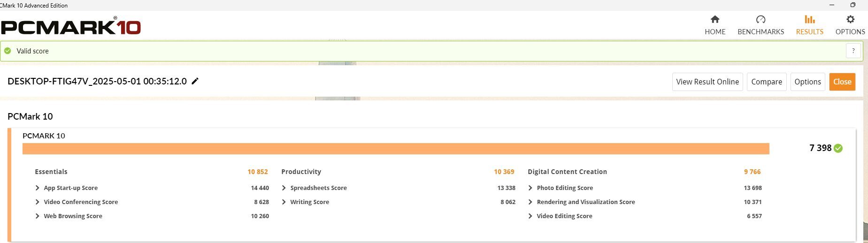868x243 pixels.
Task: Click the orange PCMark 10 score bar
Action: (x=396, y=149)
